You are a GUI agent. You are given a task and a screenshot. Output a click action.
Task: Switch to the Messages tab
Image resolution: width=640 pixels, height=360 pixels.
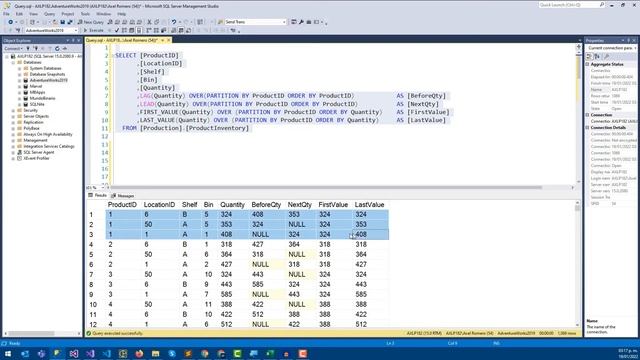click(x=123, y=196)
